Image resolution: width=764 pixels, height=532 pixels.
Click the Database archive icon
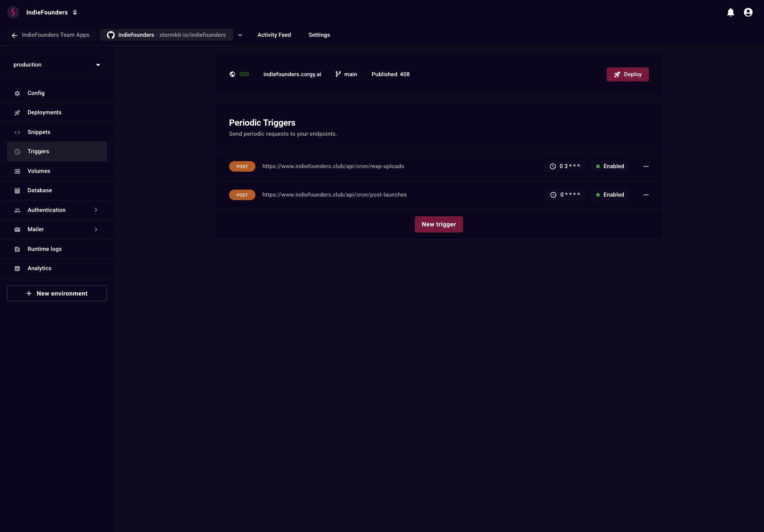pos(18,191)
